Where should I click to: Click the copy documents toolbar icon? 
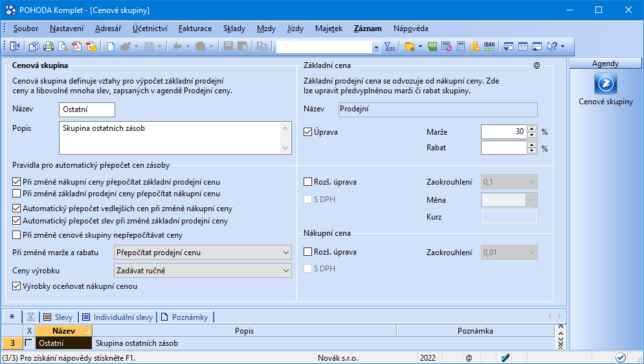pyautogui.click(x=34, y=47)
